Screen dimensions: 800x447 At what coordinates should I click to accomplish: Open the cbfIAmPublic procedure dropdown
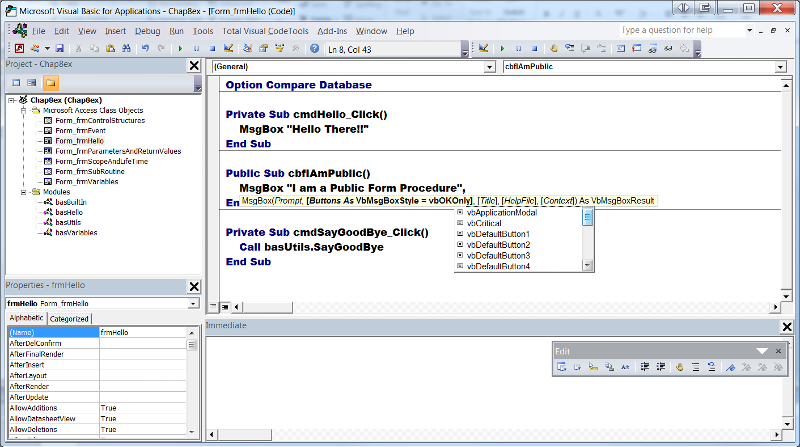[x=781, y=67]
